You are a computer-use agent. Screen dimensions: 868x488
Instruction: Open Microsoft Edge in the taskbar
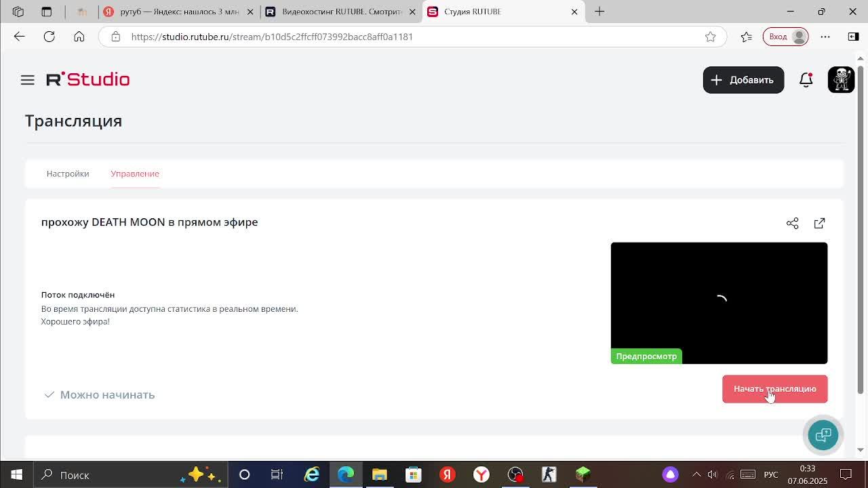[346, 474]
